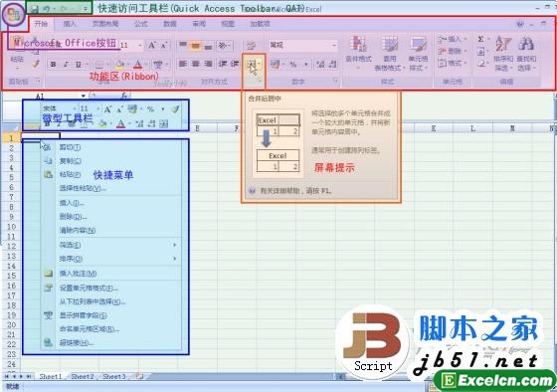Toggle Bottom Align in alignment group
This screenshot has height=392, width=557.
click(x=208, y=45)
